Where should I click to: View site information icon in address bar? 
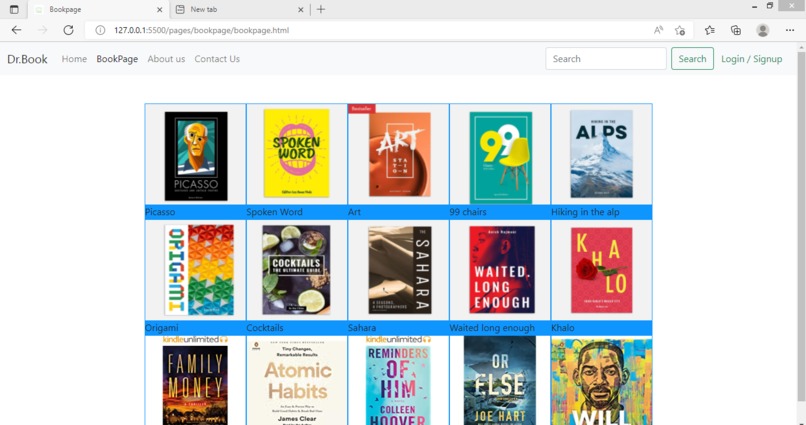tap(100, 30)
